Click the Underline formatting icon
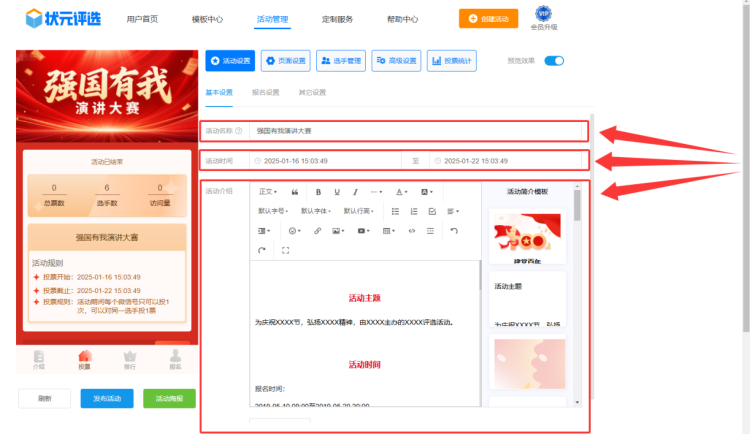The image size is (750, 434). (336, 191)
